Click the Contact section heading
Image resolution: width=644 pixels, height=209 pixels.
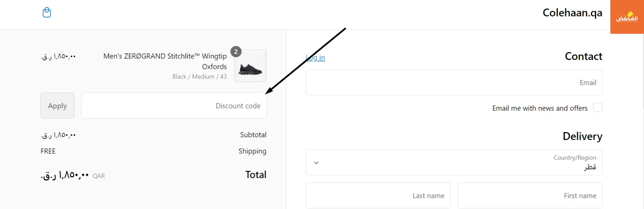point(583,56)
